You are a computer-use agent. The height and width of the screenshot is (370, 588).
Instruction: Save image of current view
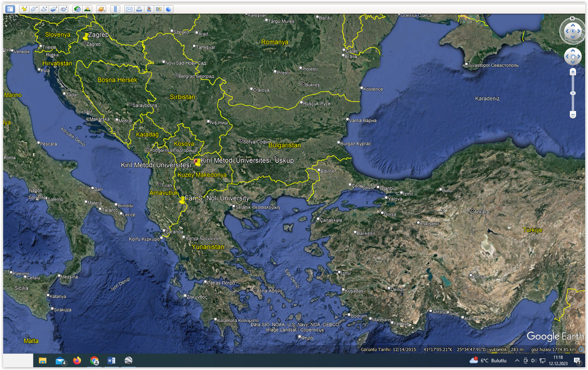click(149, 9)
